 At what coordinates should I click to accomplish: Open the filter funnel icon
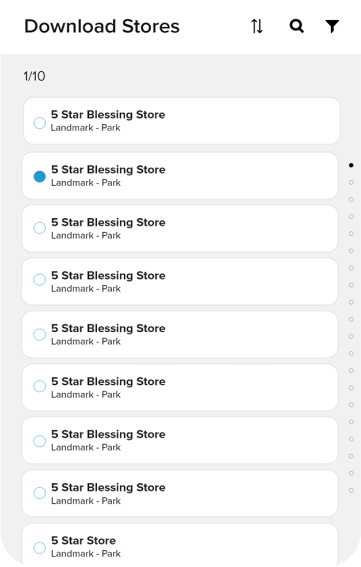tap(332, 26)
